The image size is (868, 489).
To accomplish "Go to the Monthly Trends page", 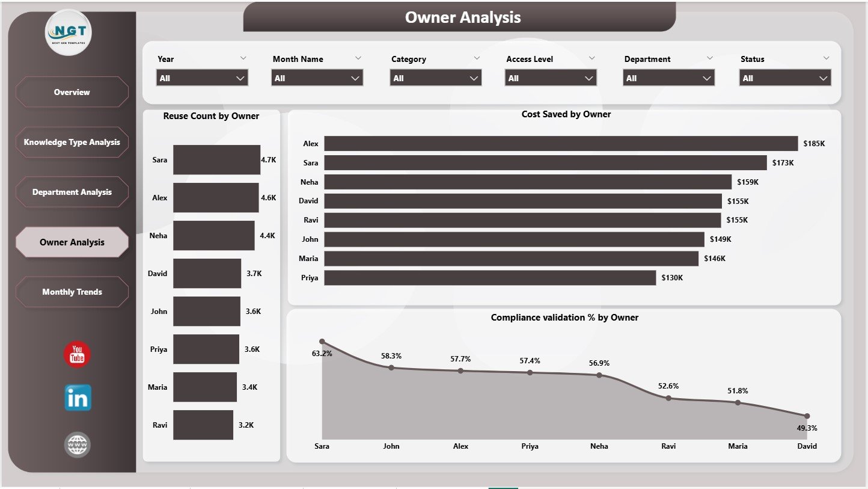I will point(72,292).
